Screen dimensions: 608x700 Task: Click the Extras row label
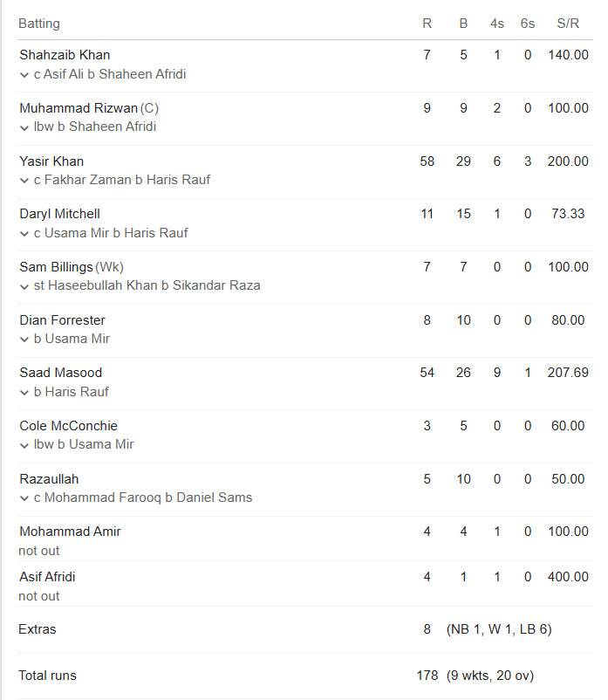tap(38, 629)
